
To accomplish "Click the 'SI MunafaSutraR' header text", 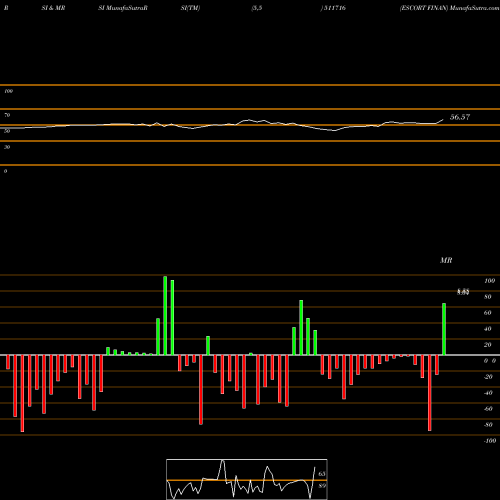I will (123, 8).
